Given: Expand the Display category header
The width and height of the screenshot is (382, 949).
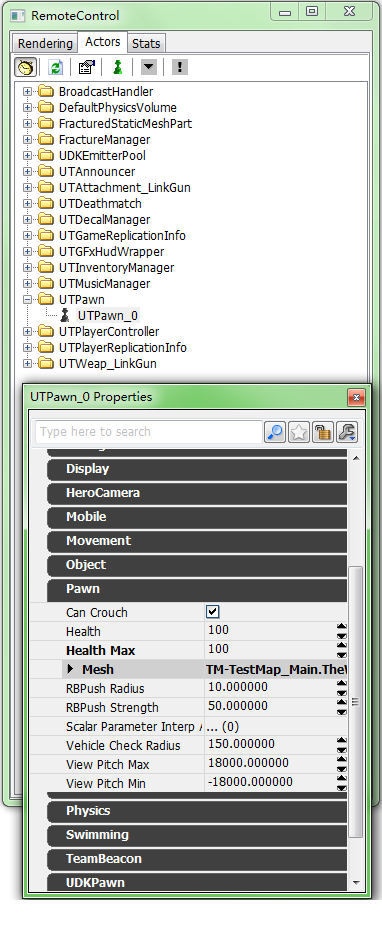Looking at the screenshot, I should click(x=197, y=469).
